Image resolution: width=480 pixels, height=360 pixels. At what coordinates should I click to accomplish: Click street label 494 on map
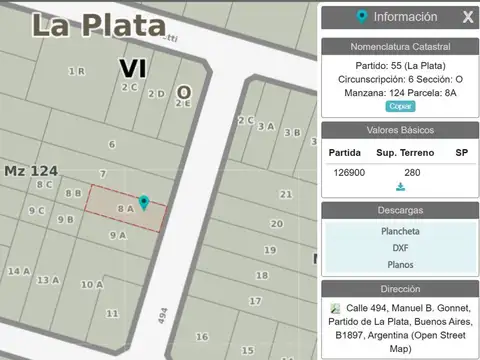tap(163, 316)
